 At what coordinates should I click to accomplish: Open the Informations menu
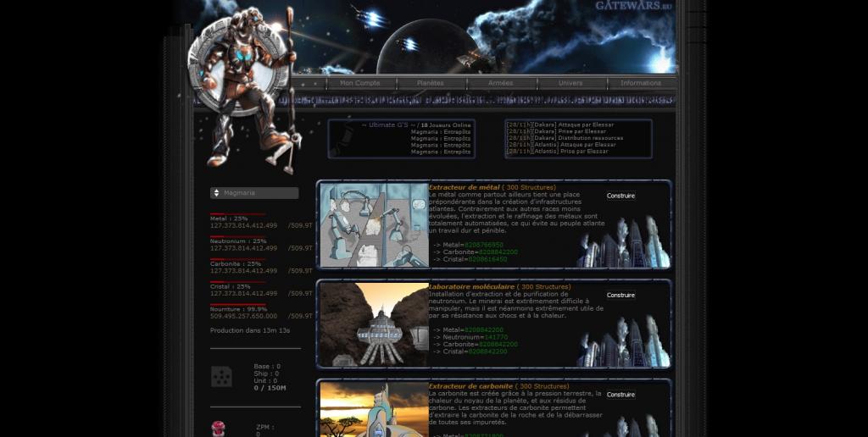coord(641,83)
